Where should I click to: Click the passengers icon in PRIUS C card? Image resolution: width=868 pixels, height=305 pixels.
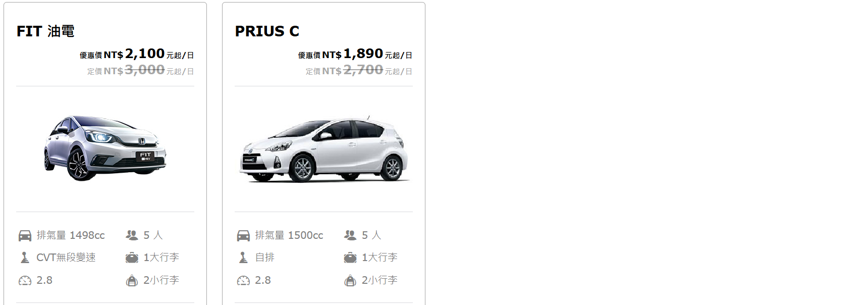(x=350, y=235)
